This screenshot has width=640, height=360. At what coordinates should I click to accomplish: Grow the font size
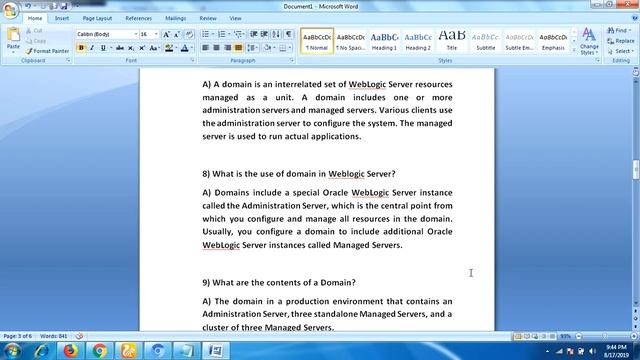[x=166, y=34]
